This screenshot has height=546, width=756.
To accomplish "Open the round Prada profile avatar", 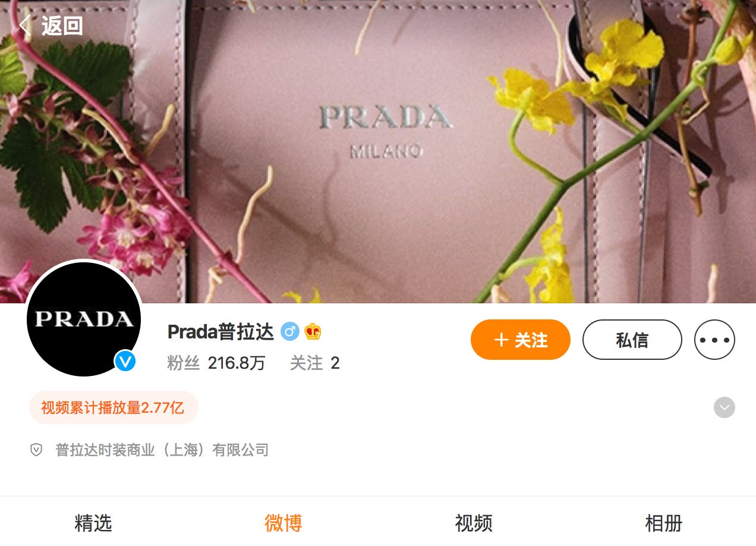I will click(84, 319).
